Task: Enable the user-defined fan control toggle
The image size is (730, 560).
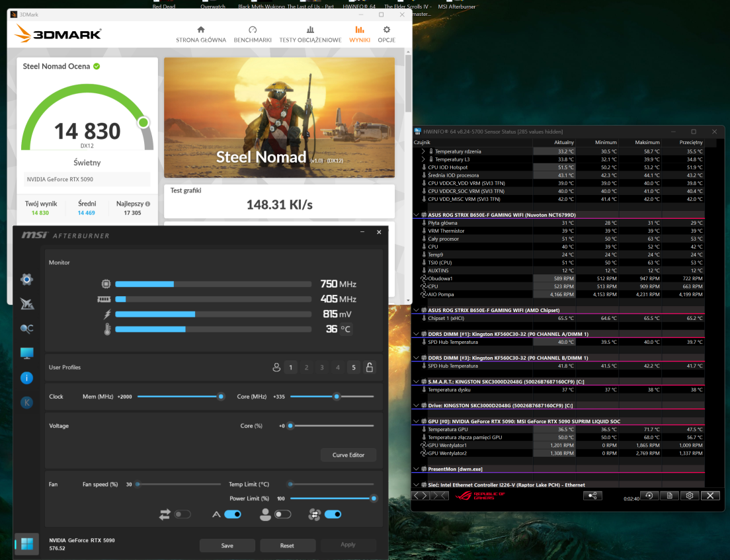Action: point(282,514)
